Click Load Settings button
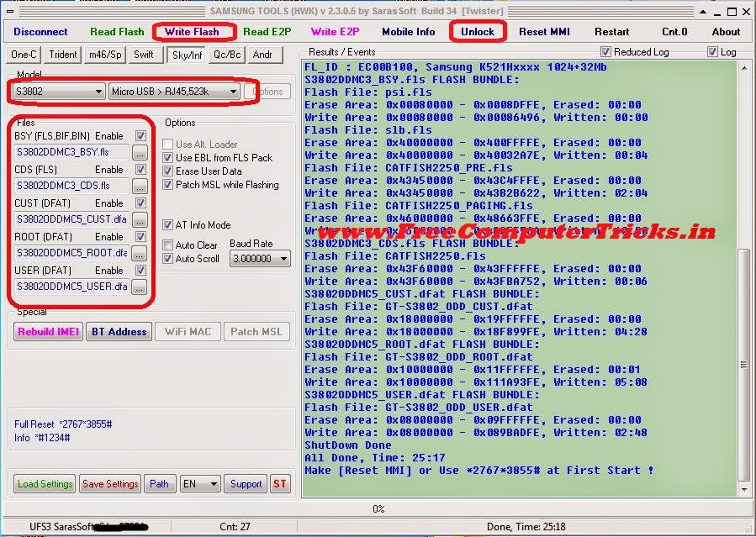This screenshot has height=537, width=756. (45, 483)
